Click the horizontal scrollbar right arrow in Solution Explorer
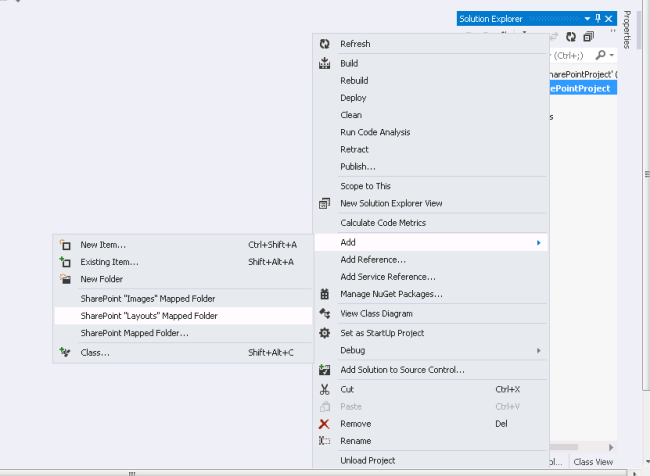Image resolution: width=650 pixels, height=476 pixels. point(611,447)
